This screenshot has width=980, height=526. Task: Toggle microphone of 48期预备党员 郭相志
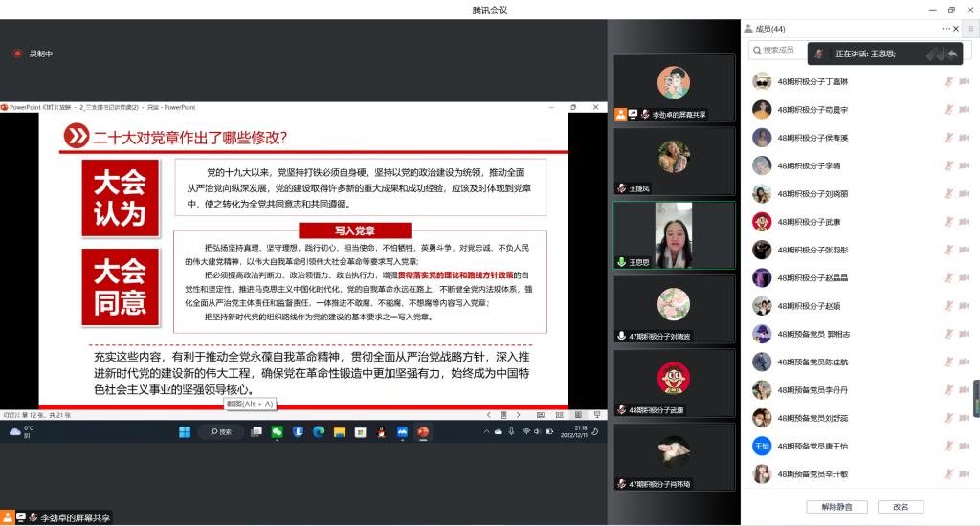948,334
